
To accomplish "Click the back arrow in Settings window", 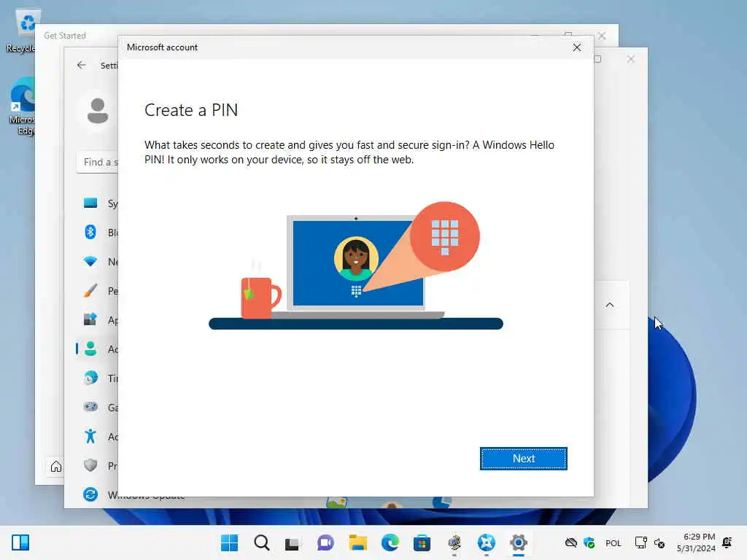I will pos(82,65).
